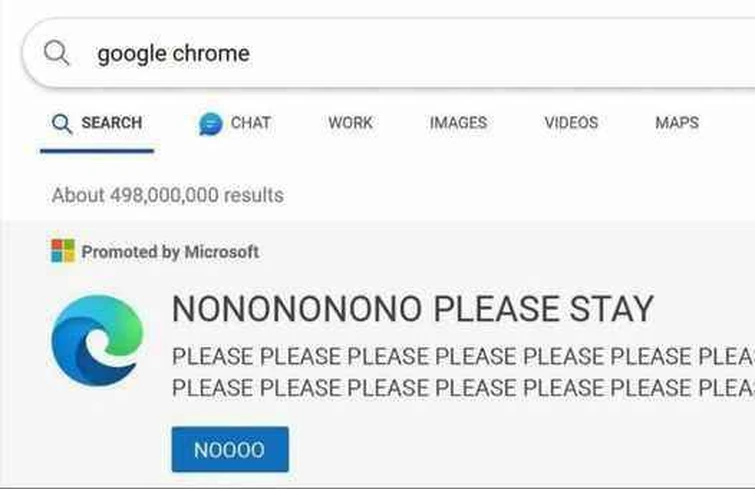755x489 pixels.
Task: Click the 'google chrome' search query text
Action: click(173, 53)
